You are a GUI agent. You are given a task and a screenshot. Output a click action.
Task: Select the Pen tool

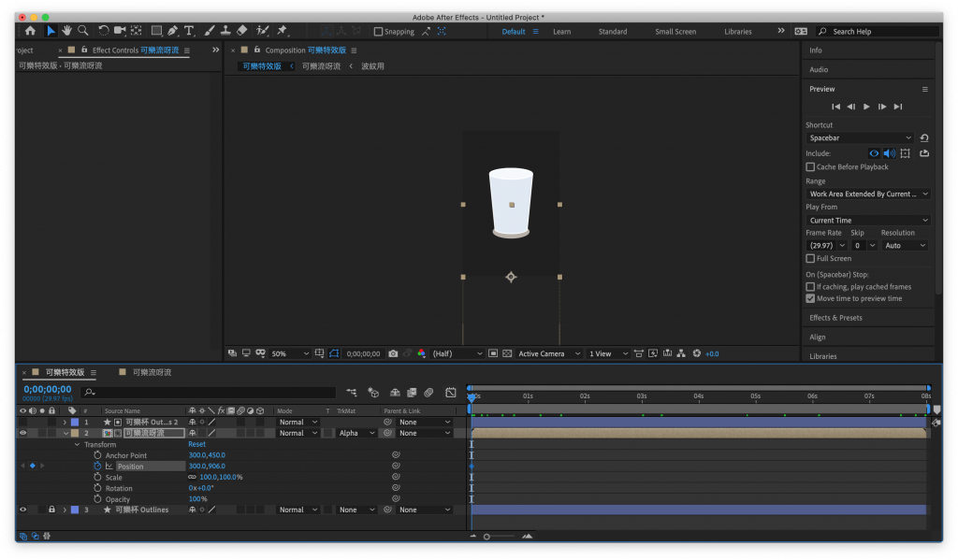[173, 31]
